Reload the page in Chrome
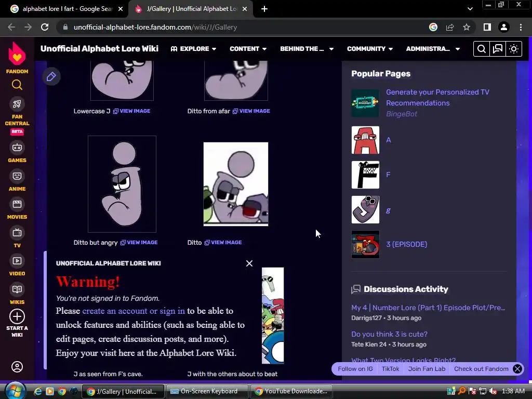This screenshot has height=399, width=532. coord(45,27)
